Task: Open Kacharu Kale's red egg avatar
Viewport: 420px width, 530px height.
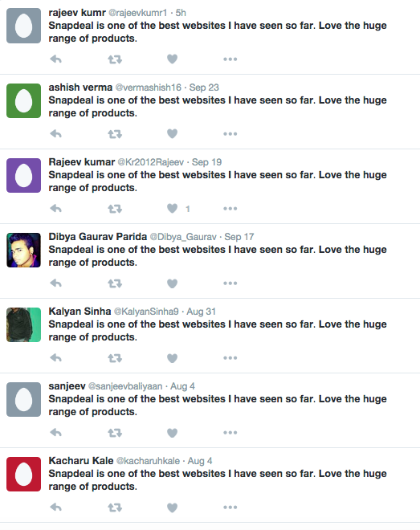Action: 23,475
